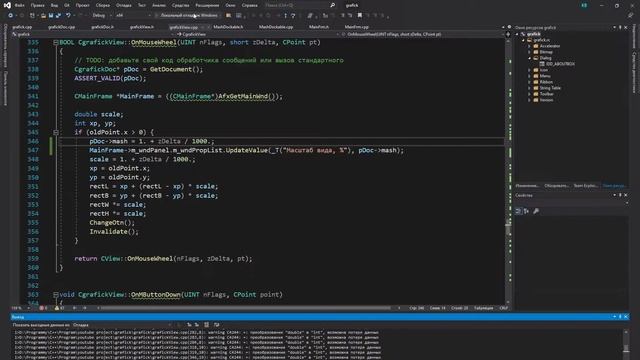640x360 pixels.
Task: Collapse the Dialog resource folder
Action: [529, 58]
